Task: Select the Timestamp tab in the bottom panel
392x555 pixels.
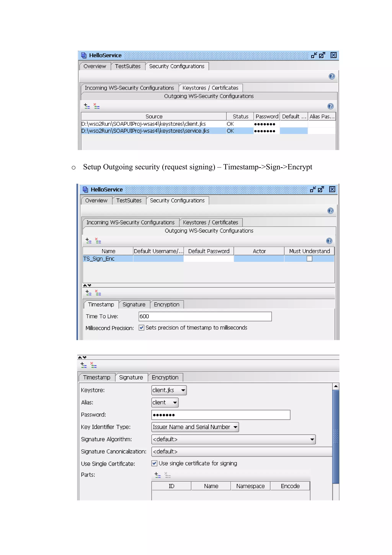Action: (97, 377)
